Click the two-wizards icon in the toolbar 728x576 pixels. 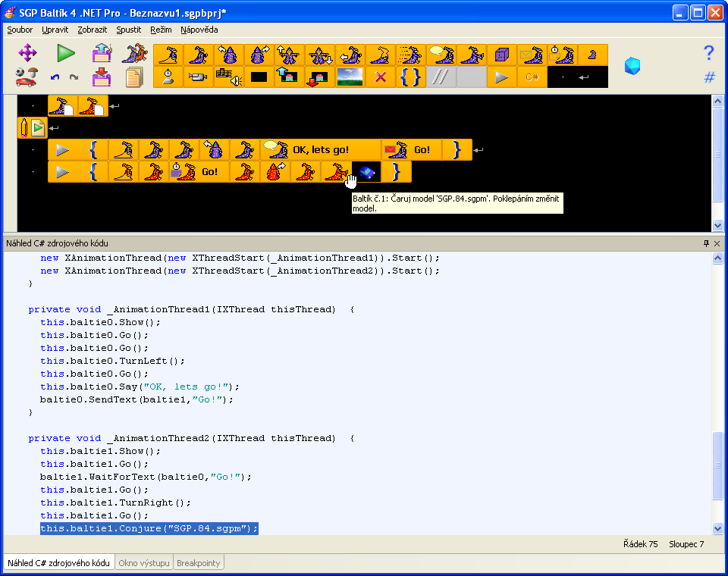point(135,53)
